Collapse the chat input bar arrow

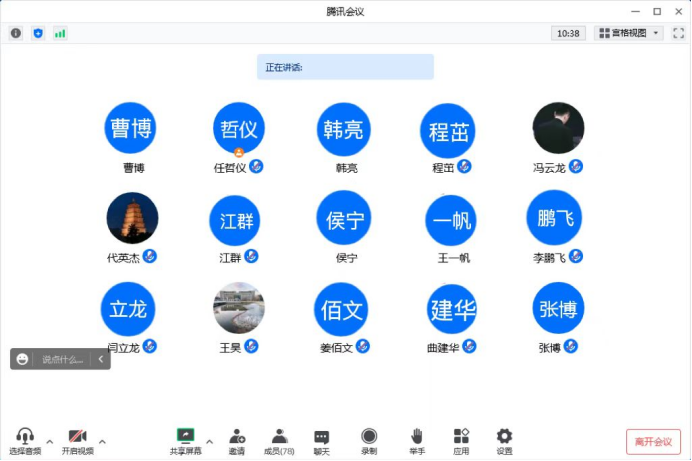coord(100,359)
